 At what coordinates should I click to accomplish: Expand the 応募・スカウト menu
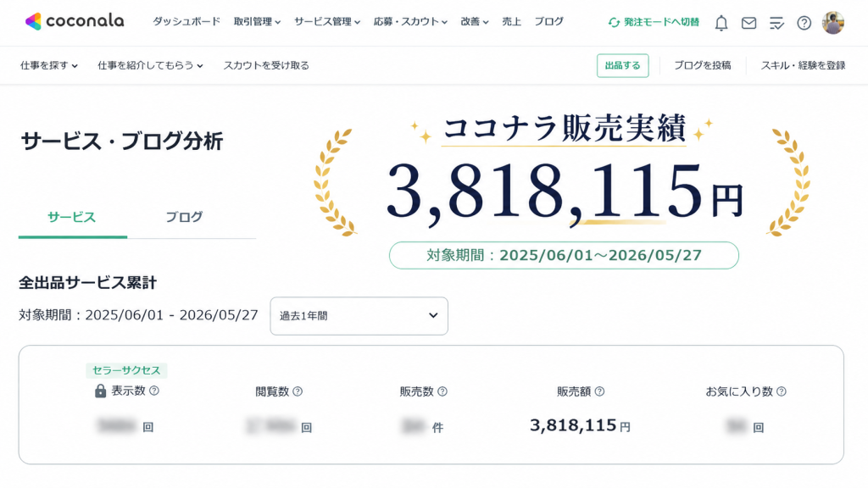tap(410, 21)
